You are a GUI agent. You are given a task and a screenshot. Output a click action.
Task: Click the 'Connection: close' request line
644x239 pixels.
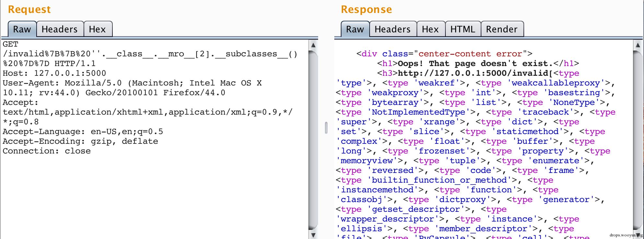coord(47,151)
